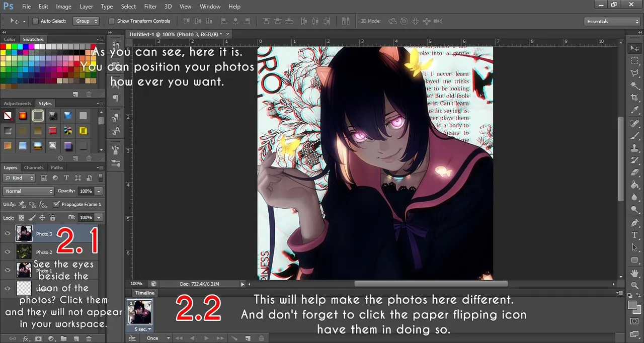Duplicate the selected frame in timeline
Screen dimensions: 644x343
249,338
